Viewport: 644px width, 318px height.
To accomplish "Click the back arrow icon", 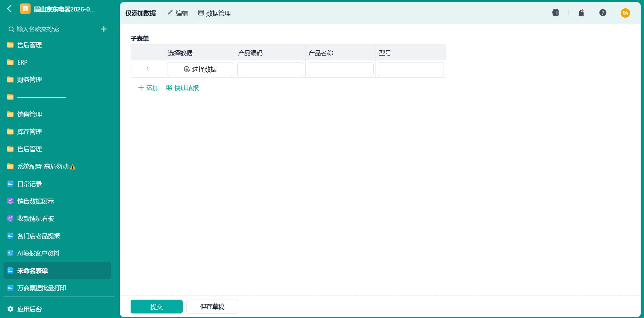I will click(9, 9).
